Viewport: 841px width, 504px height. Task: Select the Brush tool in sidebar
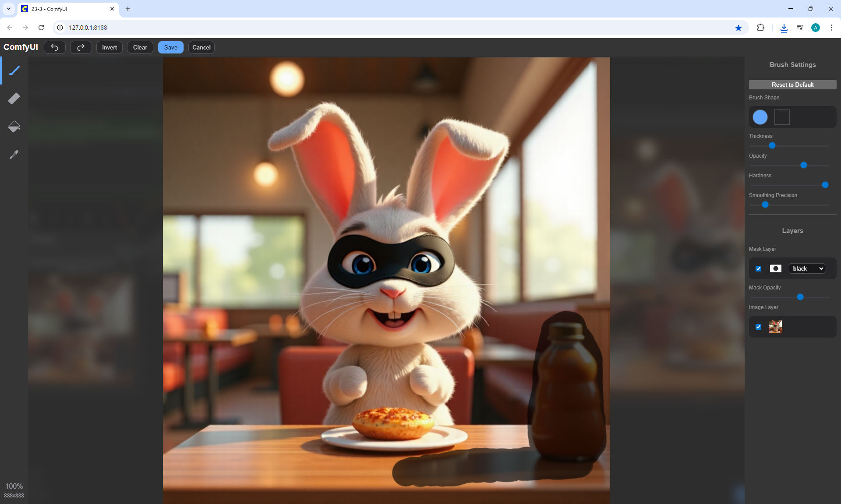pyautogui.click(x=14, y=70)
